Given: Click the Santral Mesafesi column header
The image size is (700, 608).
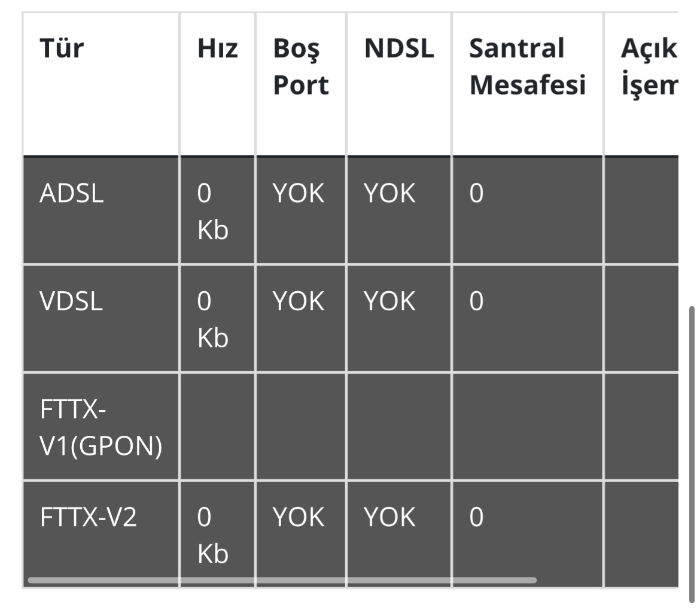Looking at the screenshot, I should coord(526,68).
